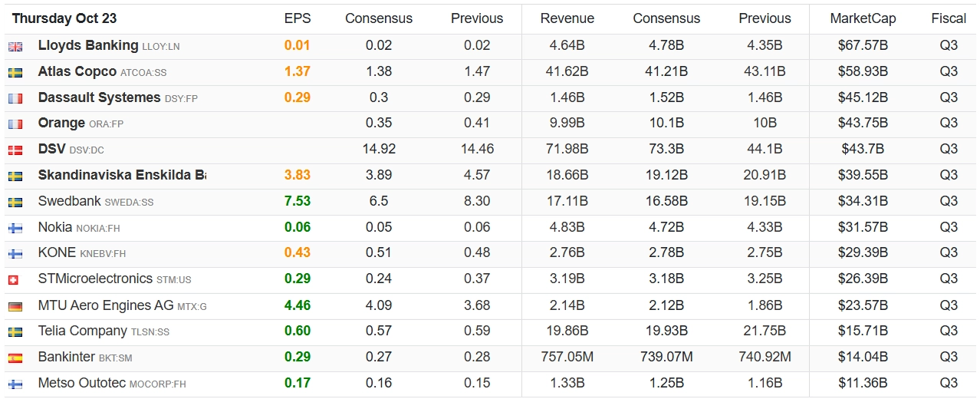Click the KONE company name link
The width and height of the screenshot is (980, 399).
tap(57, 253)
